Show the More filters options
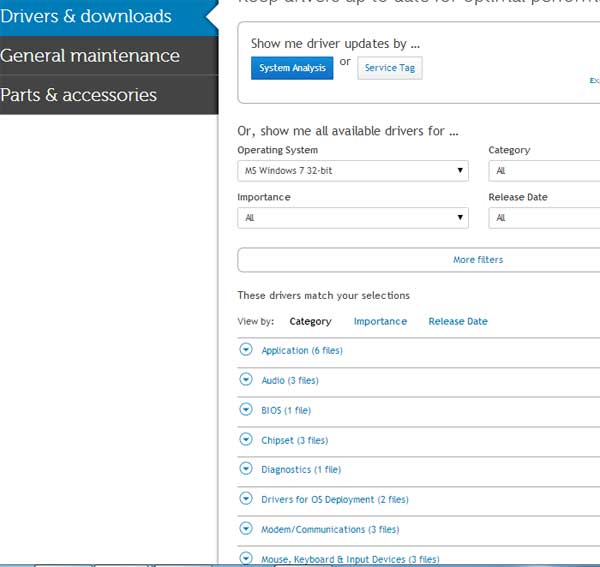Viewport: 600px width, 567px height. click(x=478, y=260)
